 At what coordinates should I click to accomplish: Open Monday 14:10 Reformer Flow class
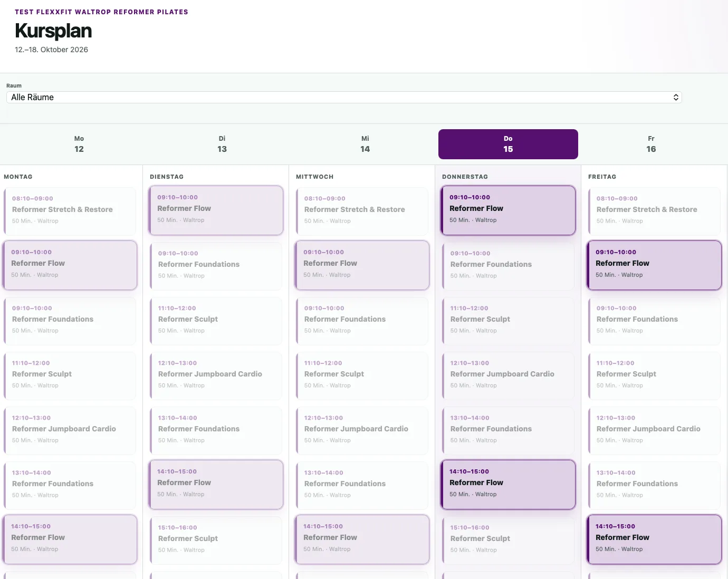(70, 539)
